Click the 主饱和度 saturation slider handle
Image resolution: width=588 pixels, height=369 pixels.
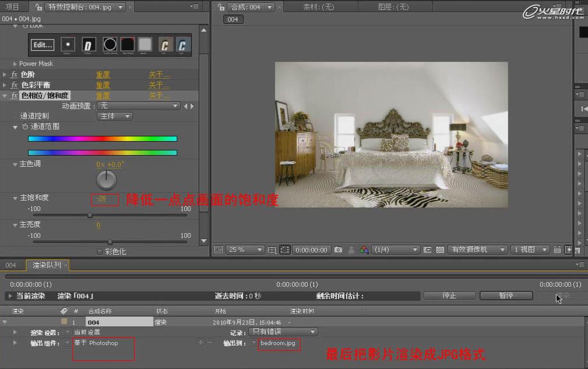(x=90, y=215)
